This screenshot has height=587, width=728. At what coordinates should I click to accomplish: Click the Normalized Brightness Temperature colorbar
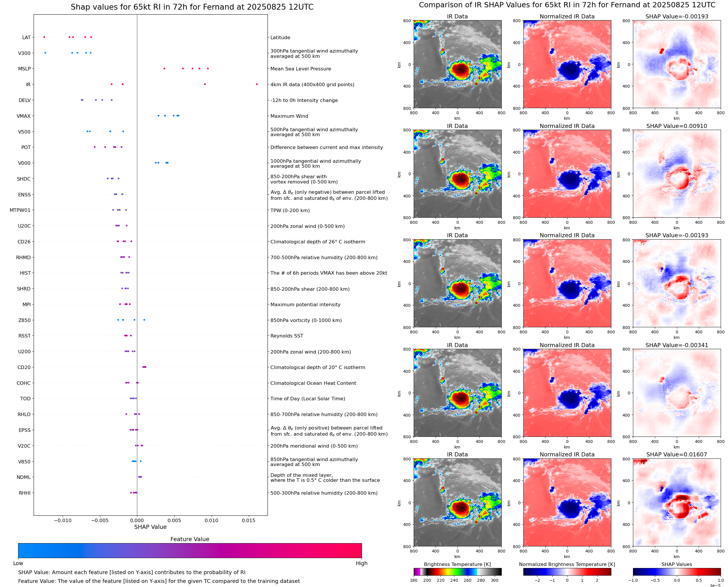[567, 572]
